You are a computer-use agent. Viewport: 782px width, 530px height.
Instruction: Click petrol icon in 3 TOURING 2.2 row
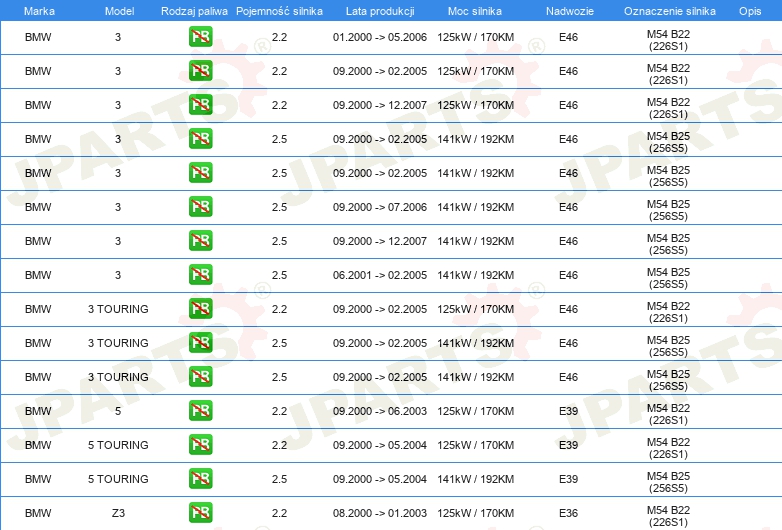pyautogui.click(x=200, y=309)
